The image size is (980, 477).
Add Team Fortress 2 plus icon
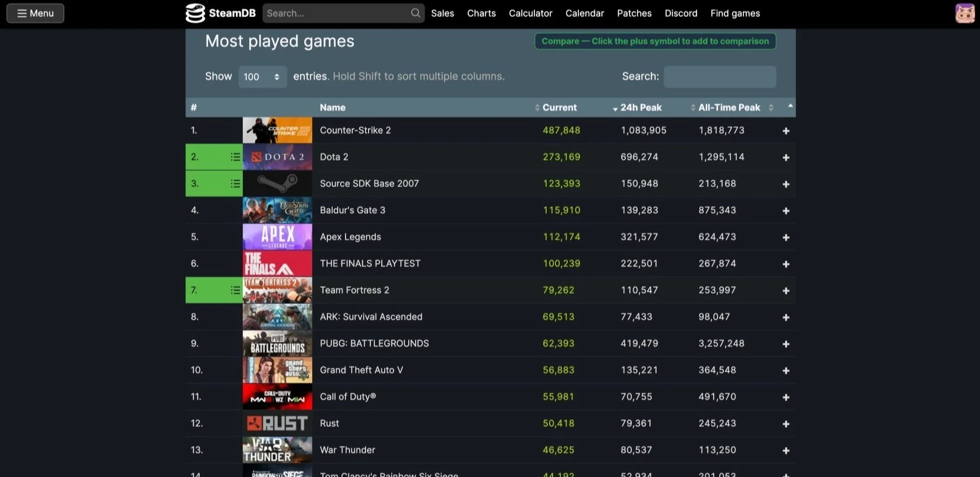coord(786,290)
